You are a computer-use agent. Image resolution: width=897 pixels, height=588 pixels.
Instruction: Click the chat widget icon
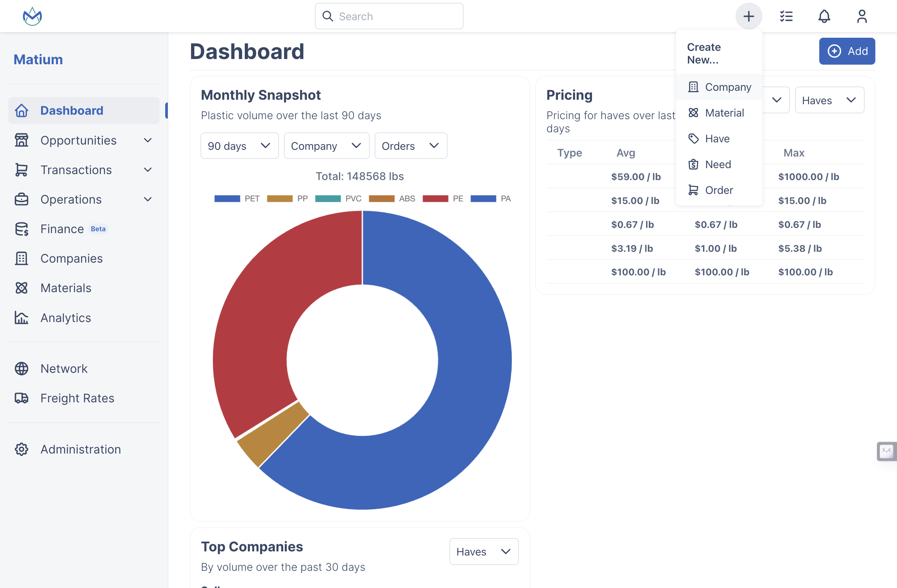pyautogui.click(x=886, y=451)
